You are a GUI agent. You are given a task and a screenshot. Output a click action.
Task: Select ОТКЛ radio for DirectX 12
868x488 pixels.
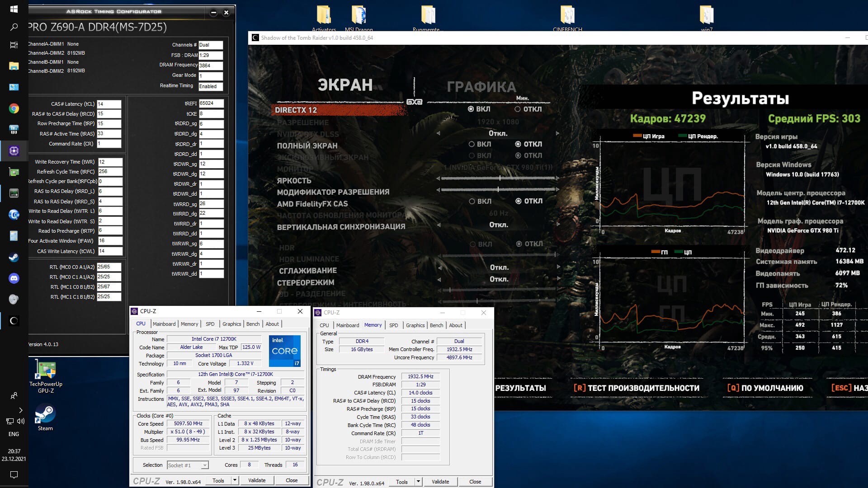pyautogui.click(x=518, y=109)
